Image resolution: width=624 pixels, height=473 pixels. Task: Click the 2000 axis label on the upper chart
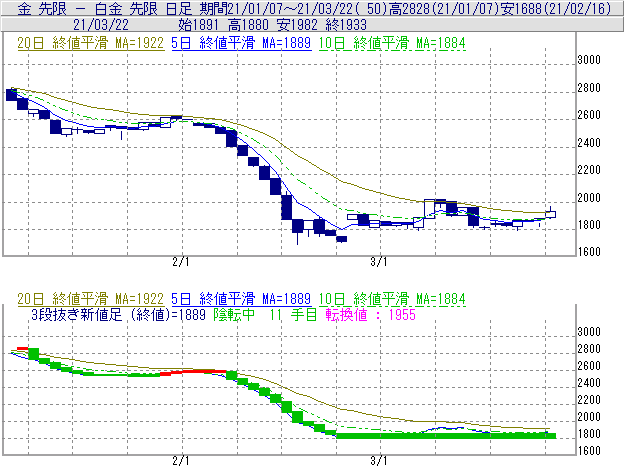tap(589, 198)
